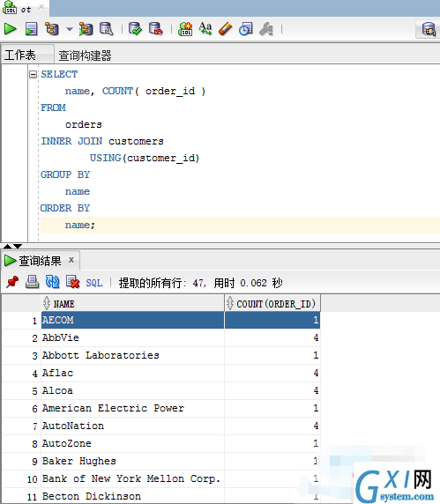
Task: Click the count value in the AutoNation row
Action: [x=272, y=426]
